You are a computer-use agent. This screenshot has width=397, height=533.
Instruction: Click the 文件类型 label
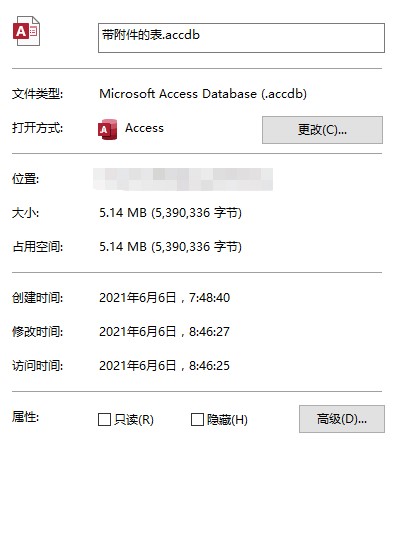point(37,94)
